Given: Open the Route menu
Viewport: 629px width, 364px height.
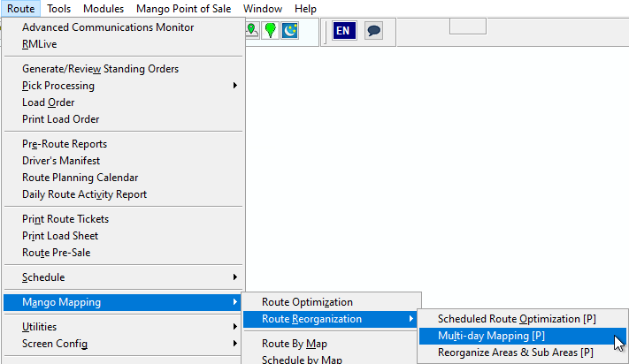Looking at the screenshot, I should pyautogui.click(x=21, y=9).
